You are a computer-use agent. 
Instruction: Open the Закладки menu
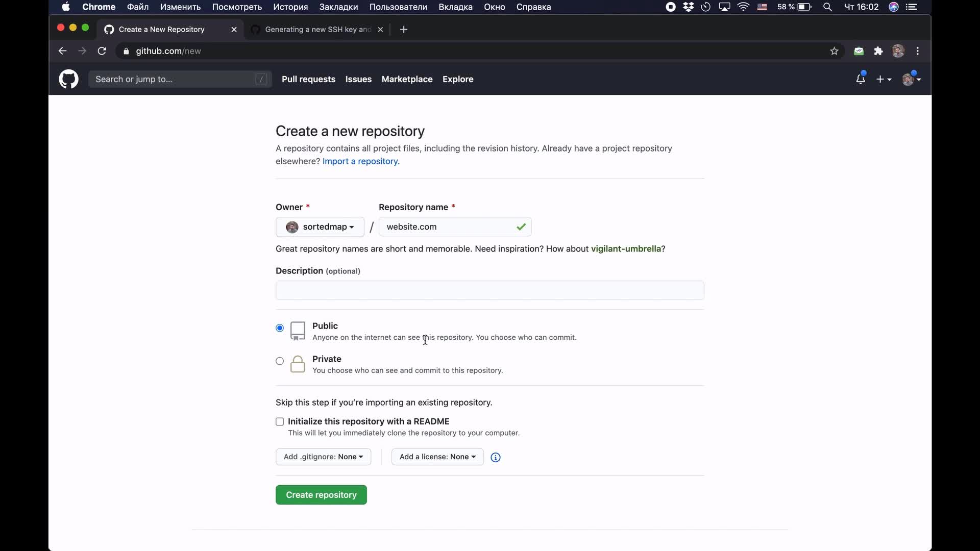click(338, 7)
